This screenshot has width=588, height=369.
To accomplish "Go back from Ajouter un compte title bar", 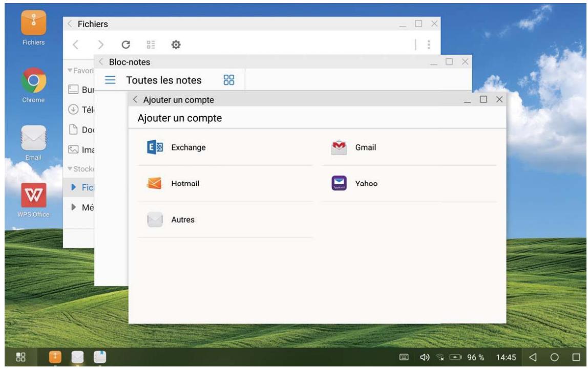I will 136,100.
